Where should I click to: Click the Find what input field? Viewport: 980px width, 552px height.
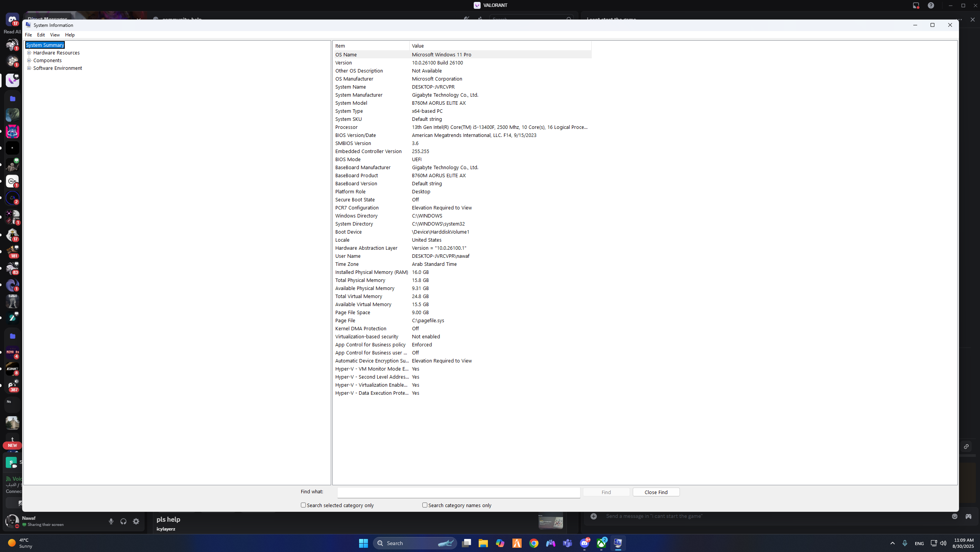458,492
